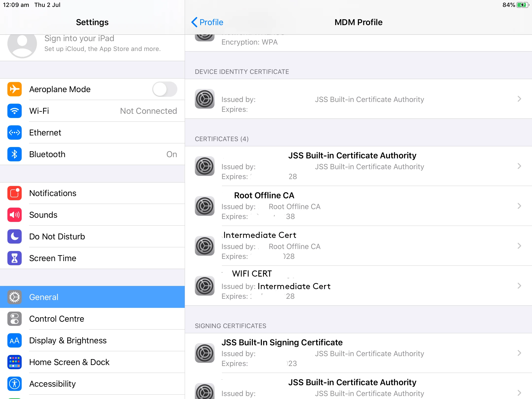
Task: Open Display & Brightness settings
Action: (x=92, y=340)
